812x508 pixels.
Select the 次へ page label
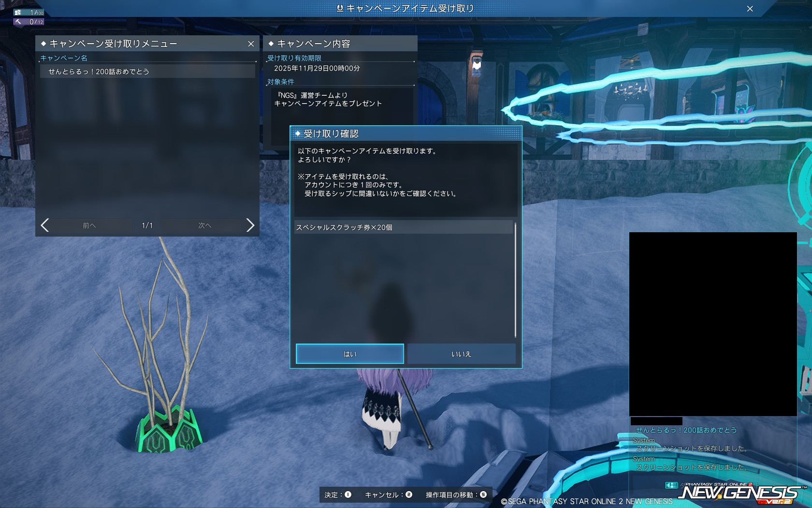click(204, 225)
